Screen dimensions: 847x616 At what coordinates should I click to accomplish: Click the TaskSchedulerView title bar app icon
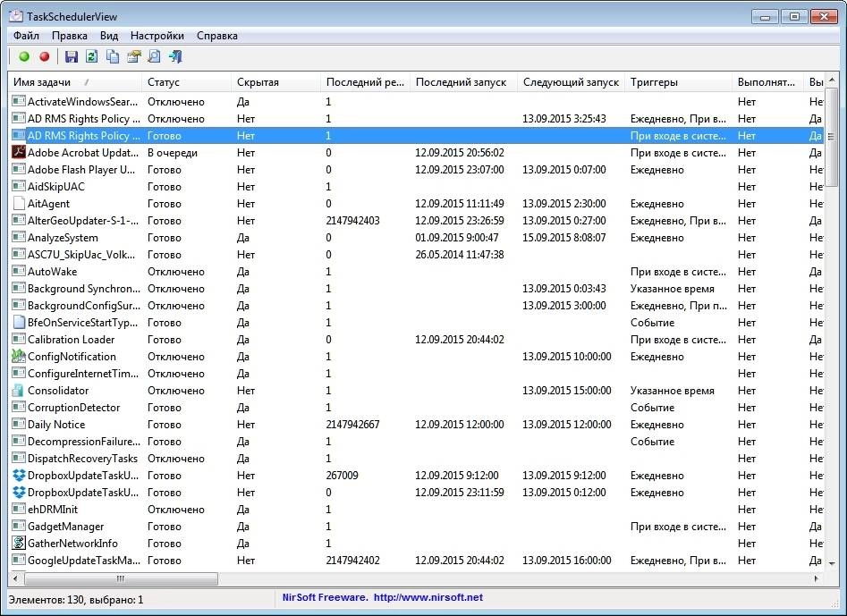click(16, 17)
